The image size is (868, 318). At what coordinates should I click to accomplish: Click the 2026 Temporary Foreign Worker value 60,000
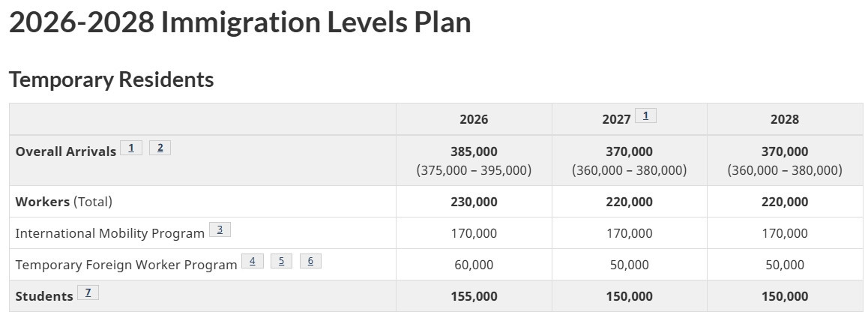coord(474,265)
